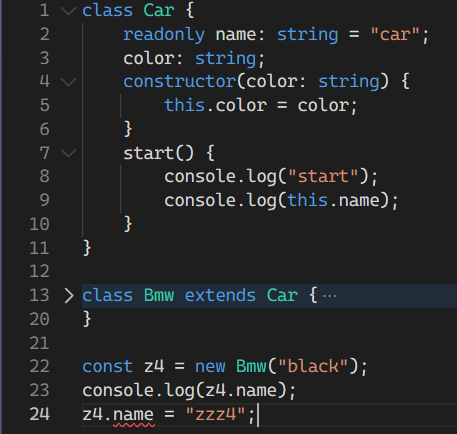The height and width of the screenshot is (434, 457).
Task: Click the 'constructor' keyword
Action: tap(179, 81)
